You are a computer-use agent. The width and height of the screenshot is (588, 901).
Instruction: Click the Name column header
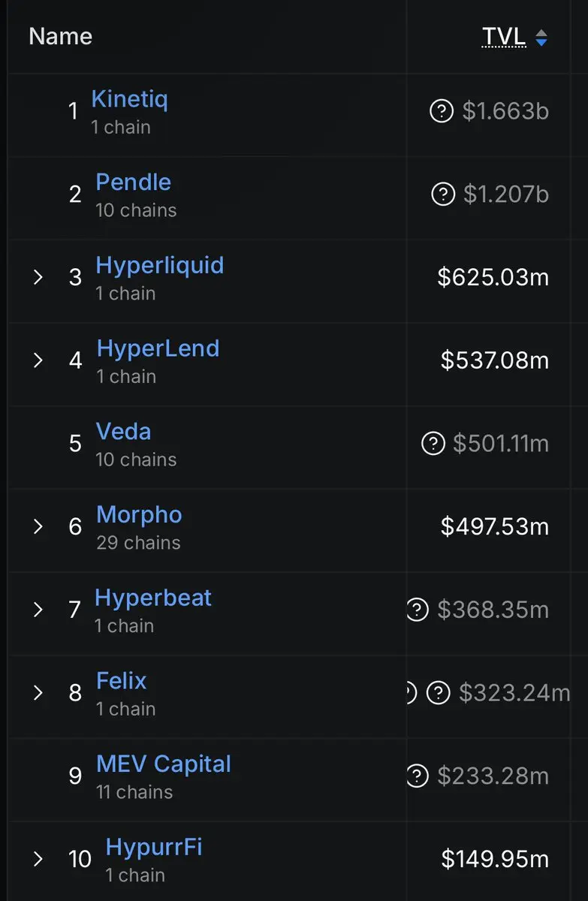point(60,36)
